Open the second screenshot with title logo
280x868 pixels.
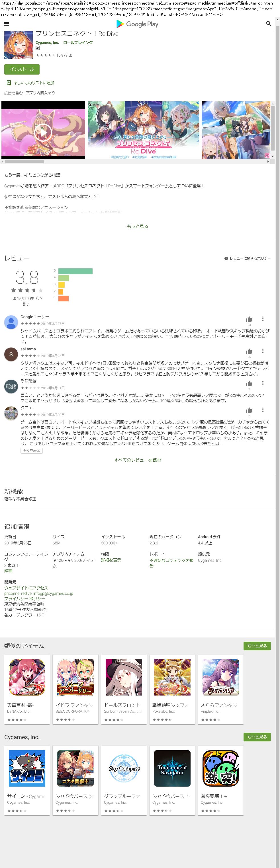click(143, 130)
